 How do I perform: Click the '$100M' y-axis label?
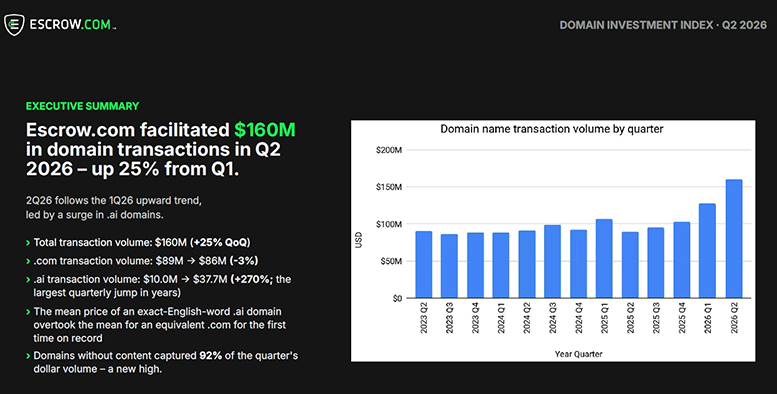click(x=389, y=224)
